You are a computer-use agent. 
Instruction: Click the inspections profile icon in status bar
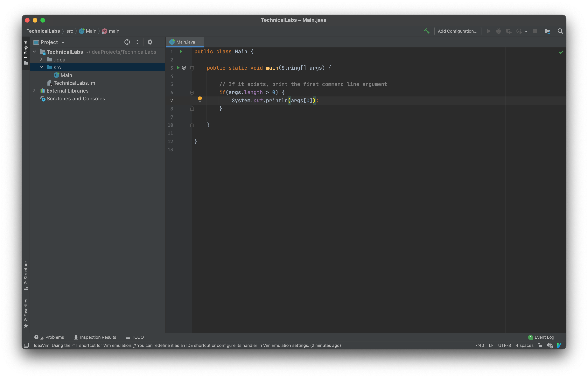click(549, 345)
